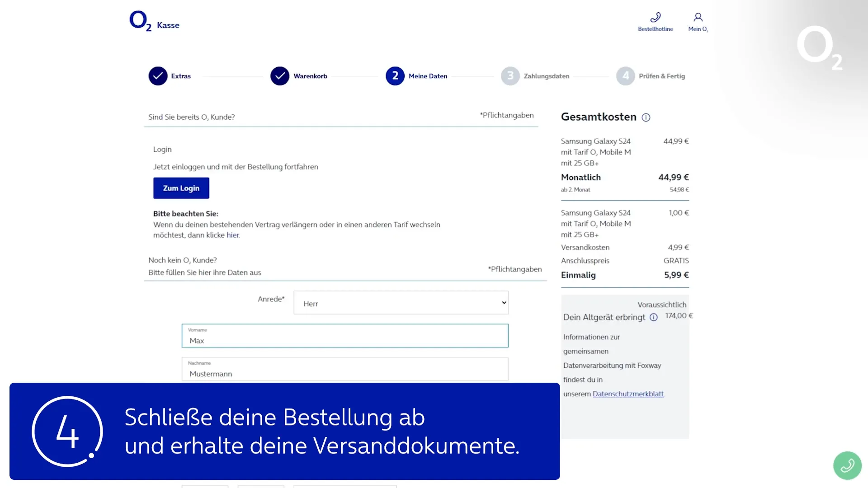Go back to the Extras step checkmark

pyautogui.click(x=158, y=76)
